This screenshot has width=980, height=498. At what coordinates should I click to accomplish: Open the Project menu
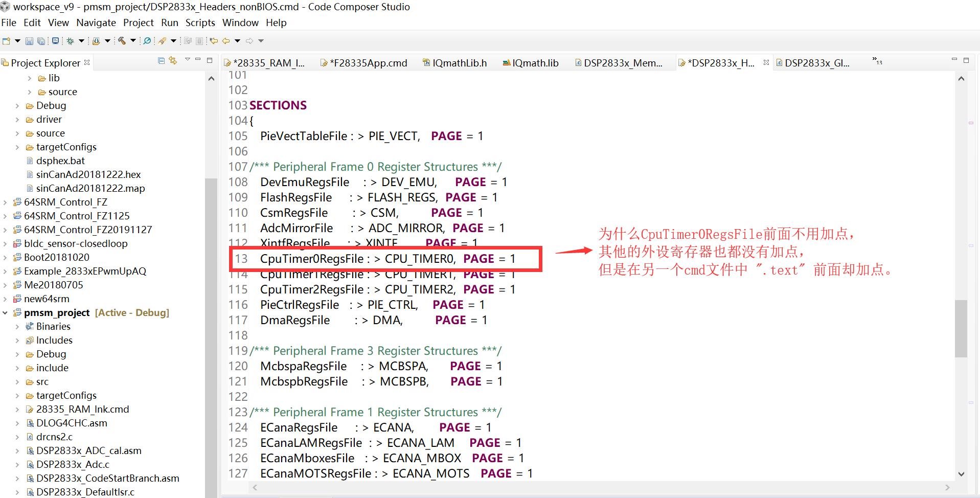point(139,22)
